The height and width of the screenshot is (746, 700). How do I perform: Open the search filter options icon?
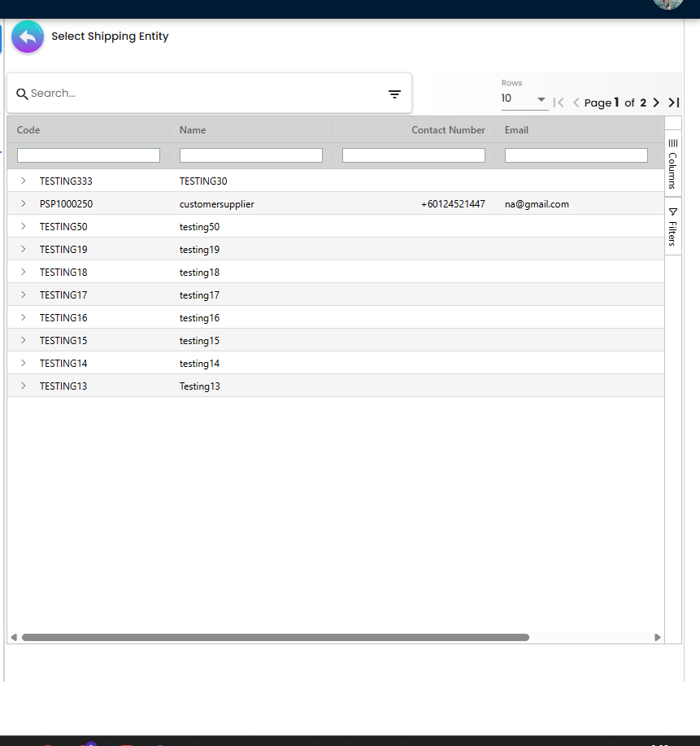(394, 94)
